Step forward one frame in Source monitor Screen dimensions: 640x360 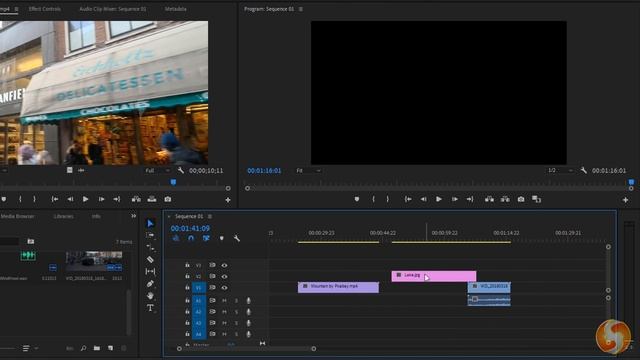(x=101, y=199)
